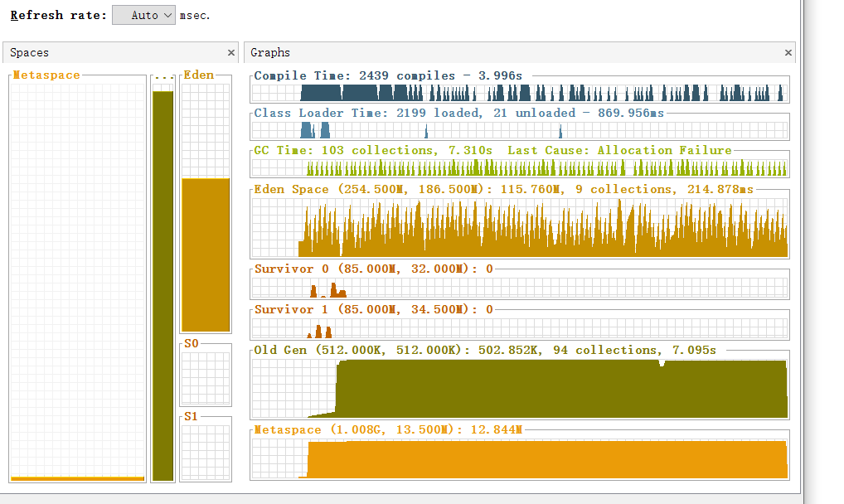Image resolution: width=844 pixels, height=504 pixels.
Task: Close the Spaces panel
Action: click(x=231, y=52)
